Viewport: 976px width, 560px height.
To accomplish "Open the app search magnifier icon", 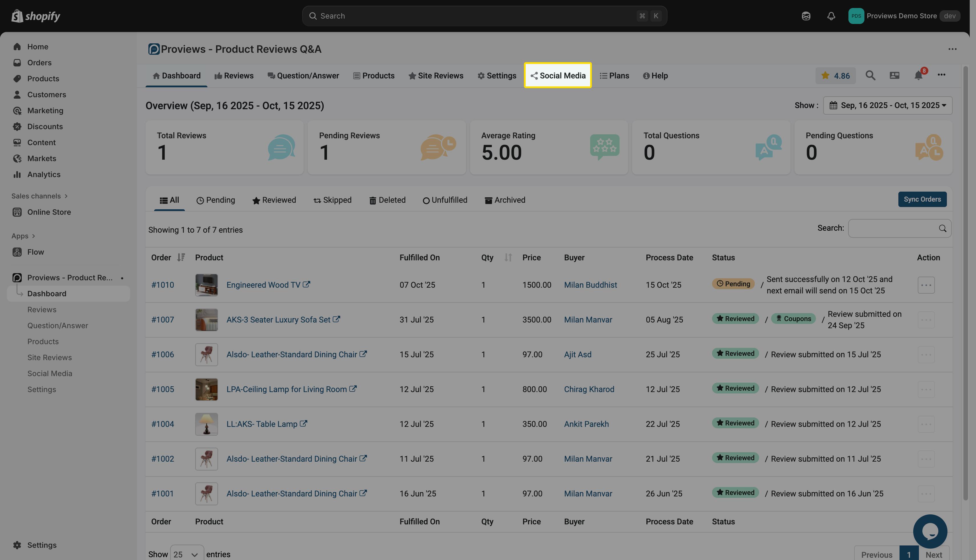I will tap(870, 76).
